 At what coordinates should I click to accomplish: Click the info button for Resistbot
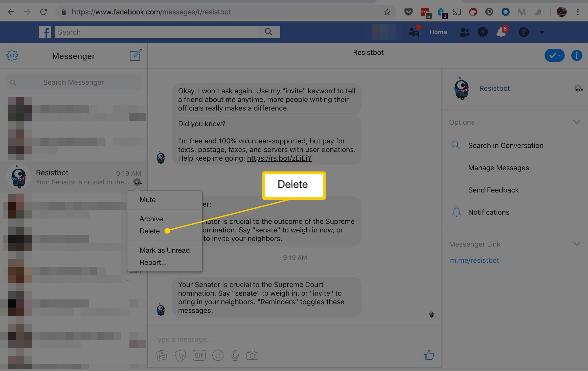577,56
